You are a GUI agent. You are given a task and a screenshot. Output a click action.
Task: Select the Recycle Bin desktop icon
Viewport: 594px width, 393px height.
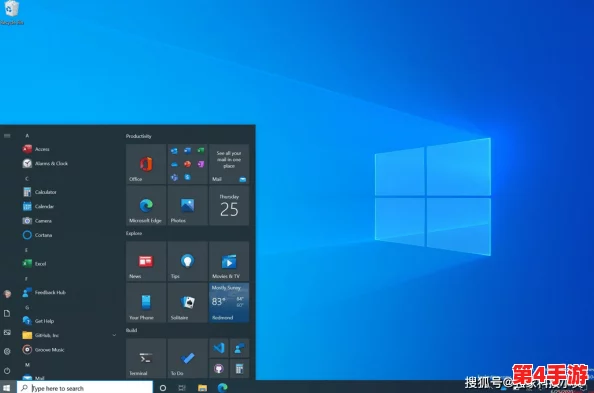coord(12,13)
